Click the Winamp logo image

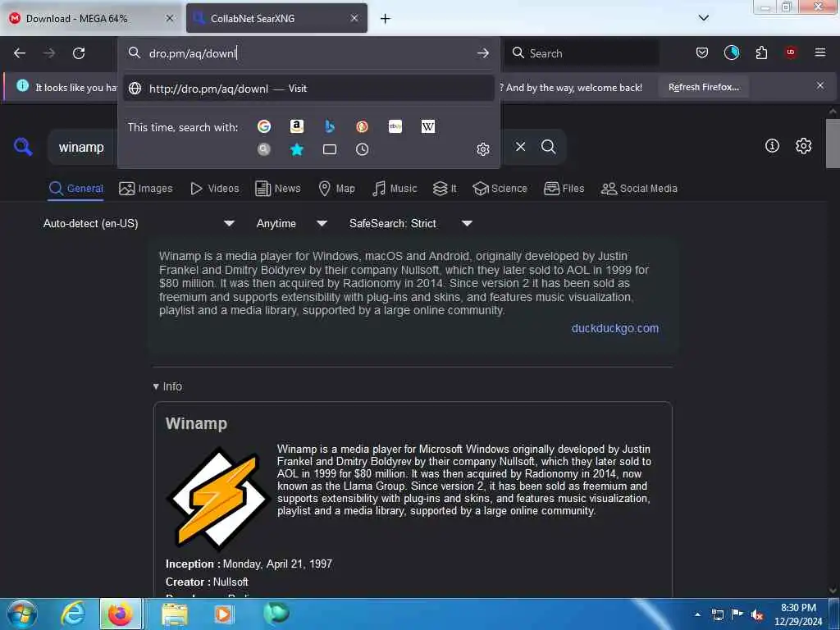(x=218, y=498)
